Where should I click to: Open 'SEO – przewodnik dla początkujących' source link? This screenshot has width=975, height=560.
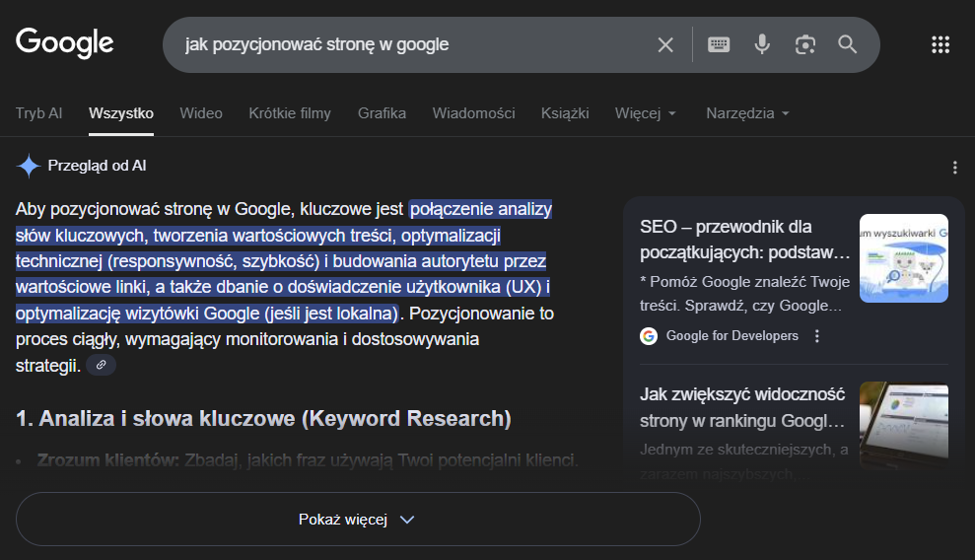[x=744, y=240]
